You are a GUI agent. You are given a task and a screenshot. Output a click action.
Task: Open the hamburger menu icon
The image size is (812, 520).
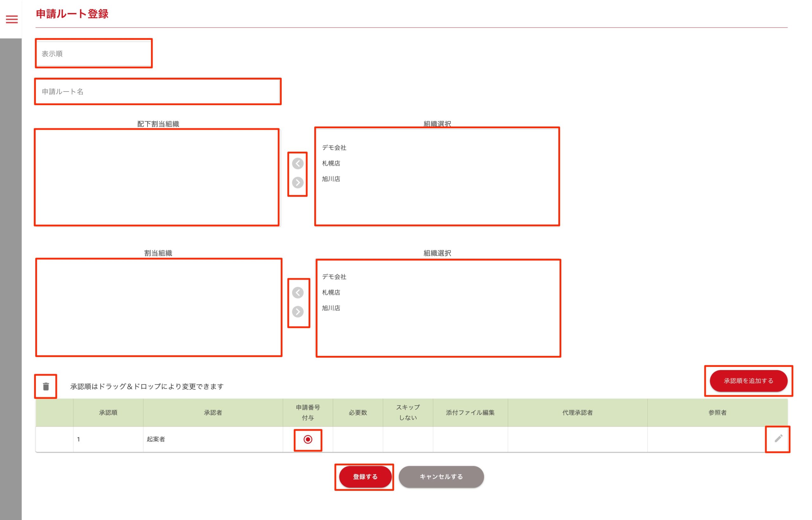12,19
